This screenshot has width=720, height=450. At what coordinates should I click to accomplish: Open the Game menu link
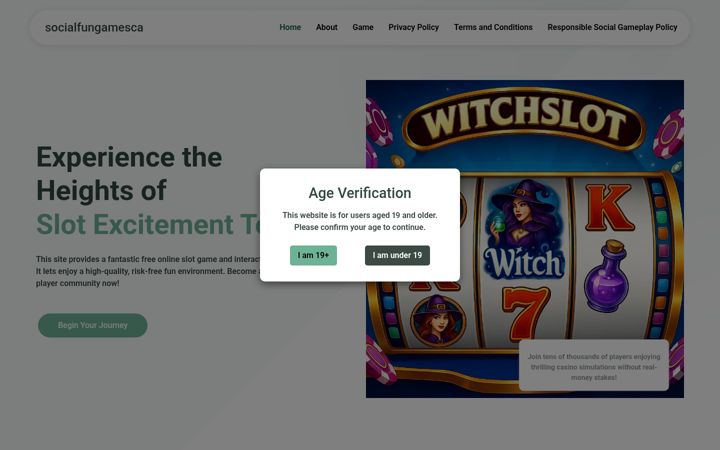tap(363, 27)
